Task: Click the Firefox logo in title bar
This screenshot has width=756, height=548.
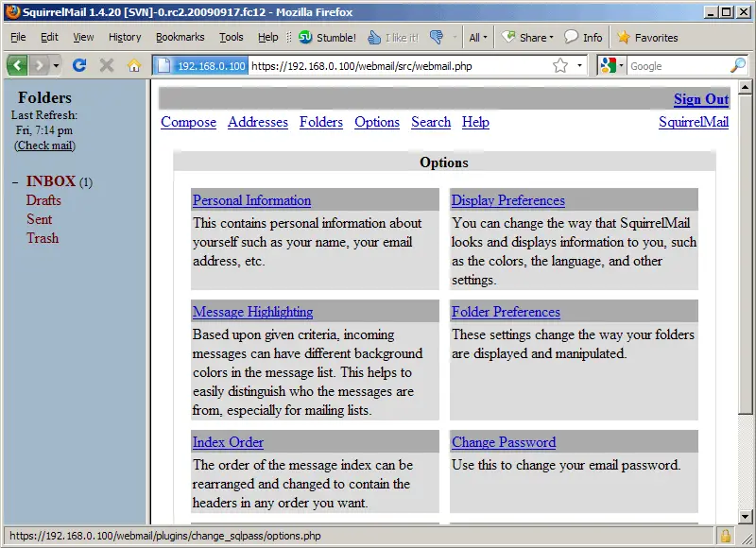Action: point(13,11)
